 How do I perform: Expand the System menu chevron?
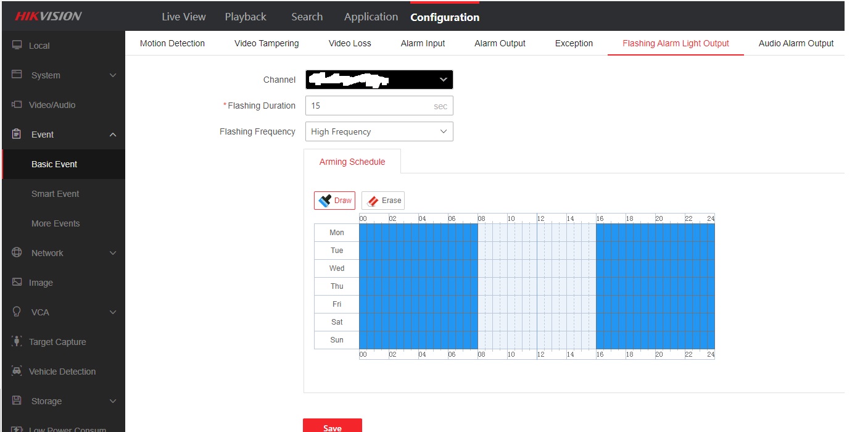(x=112, y=75)
